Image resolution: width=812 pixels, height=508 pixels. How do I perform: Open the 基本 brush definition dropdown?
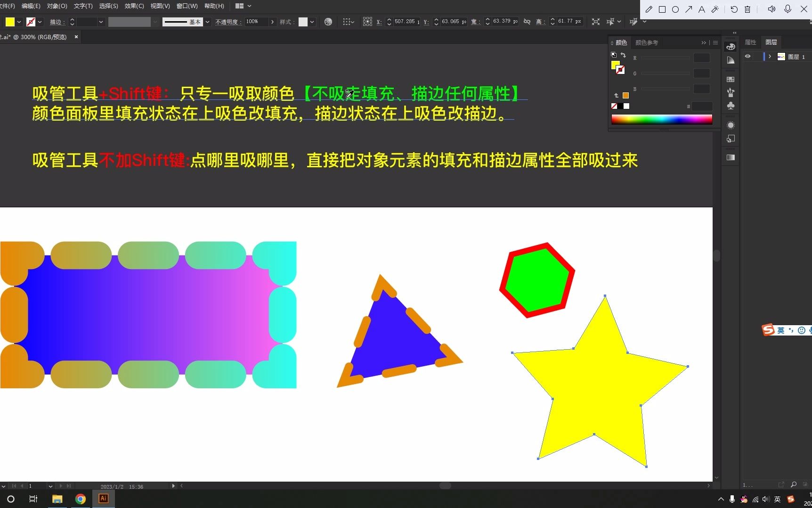207,22
